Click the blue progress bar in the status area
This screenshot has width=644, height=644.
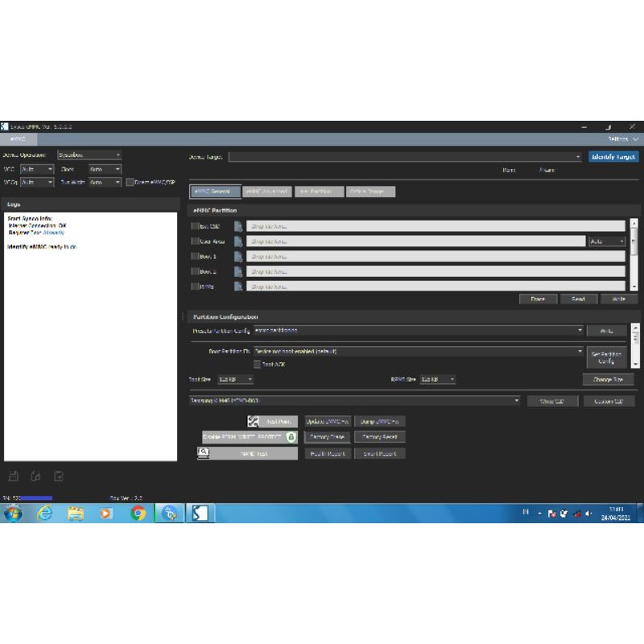pos(36,498)
